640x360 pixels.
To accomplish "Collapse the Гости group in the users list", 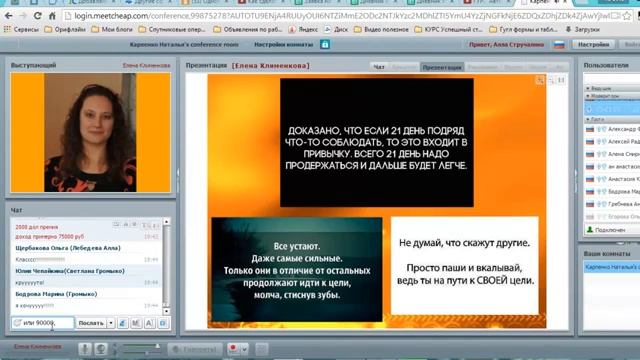I will [611, 119].
